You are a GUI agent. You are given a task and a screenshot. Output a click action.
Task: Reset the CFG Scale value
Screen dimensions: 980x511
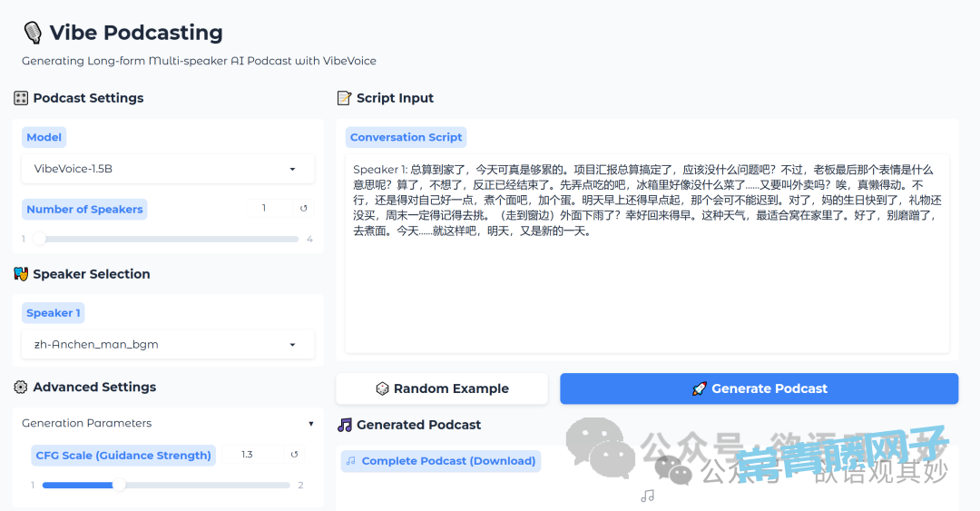click(294, 455)
